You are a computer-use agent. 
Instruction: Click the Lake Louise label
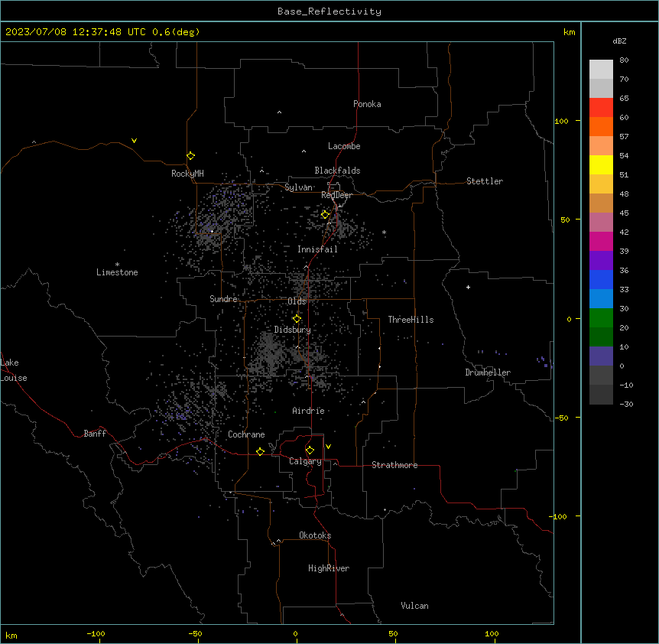(x=14, y=370)
